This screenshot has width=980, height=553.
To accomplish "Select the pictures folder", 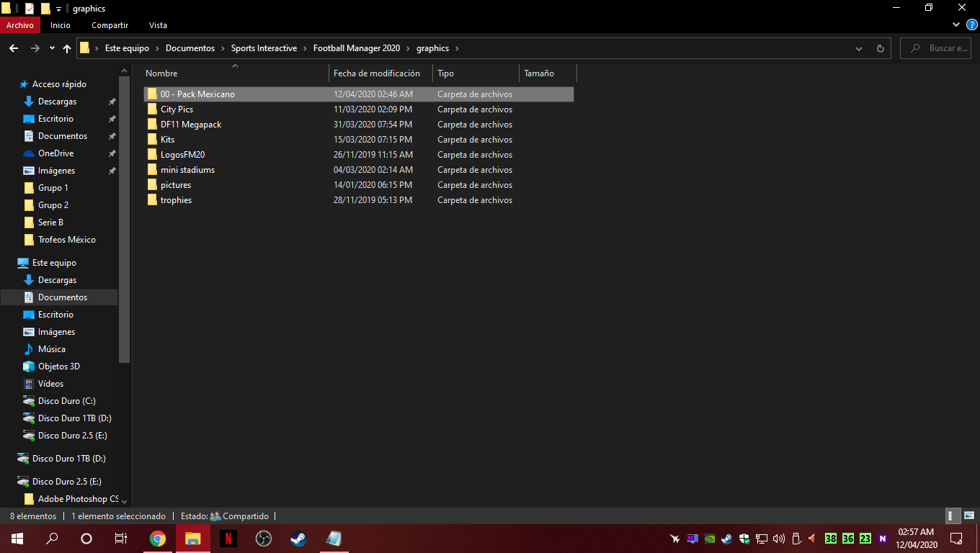I will click(x=359, y=185).
